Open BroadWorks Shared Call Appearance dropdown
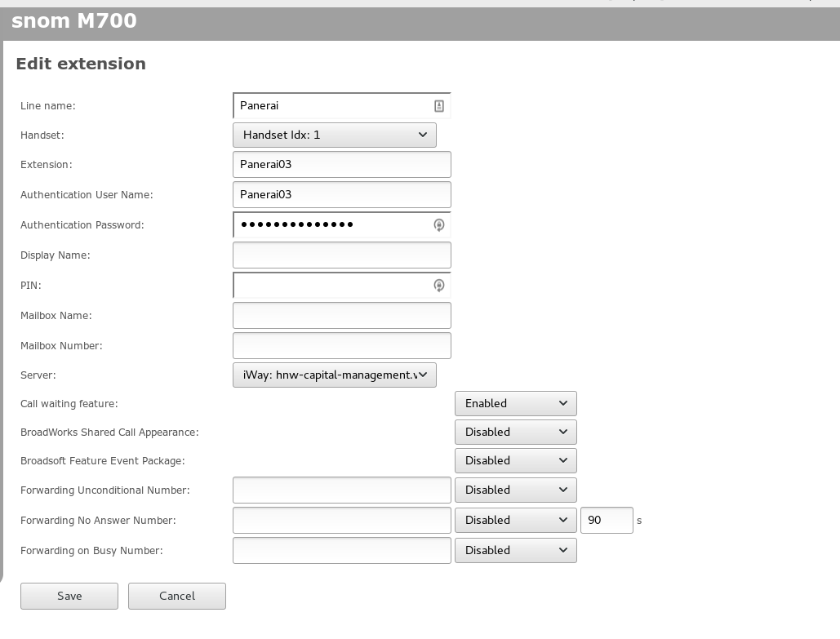This screenshot has height=639, width=840. [x=515, y=432]
